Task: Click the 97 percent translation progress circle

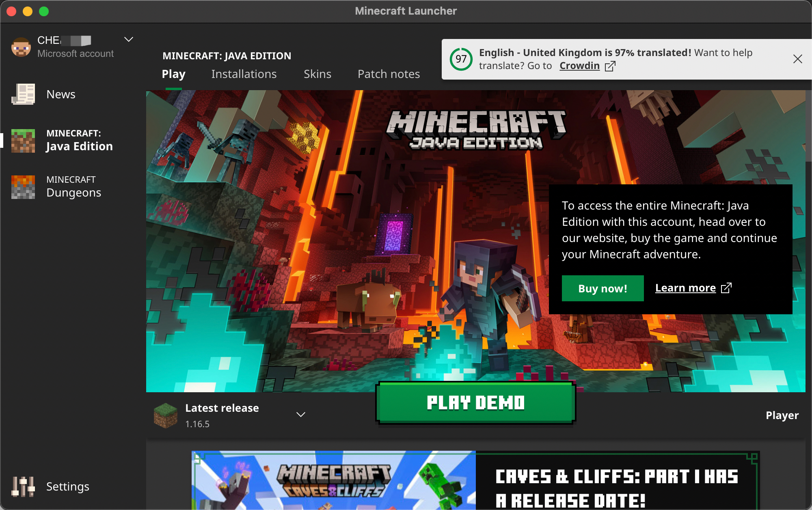Action: tap(461, 59)
